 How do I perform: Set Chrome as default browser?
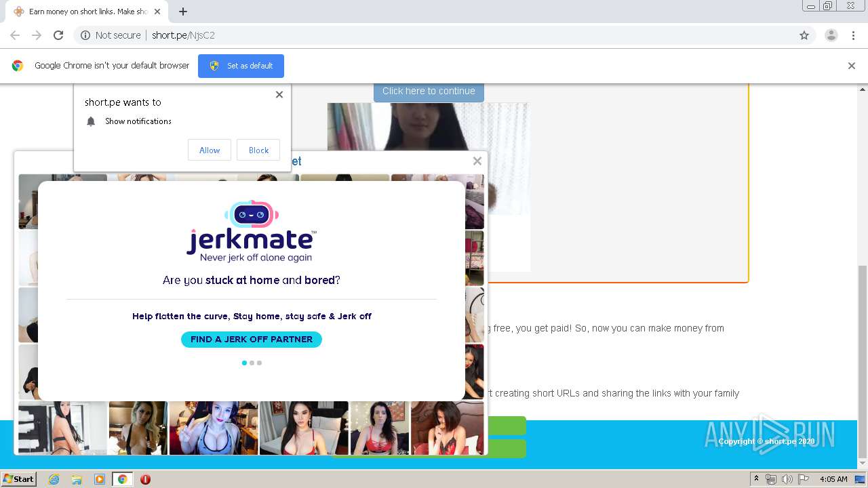point(241,66)
